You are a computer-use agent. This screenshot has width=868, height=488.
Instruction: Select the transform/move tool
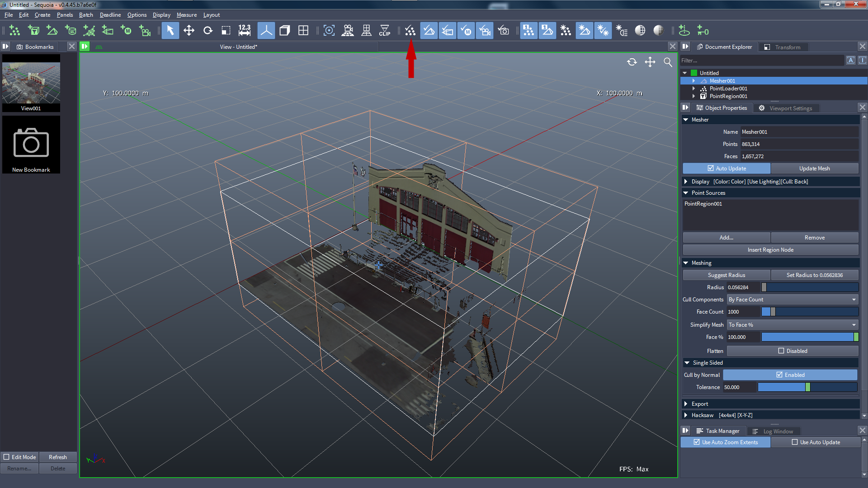189,31
